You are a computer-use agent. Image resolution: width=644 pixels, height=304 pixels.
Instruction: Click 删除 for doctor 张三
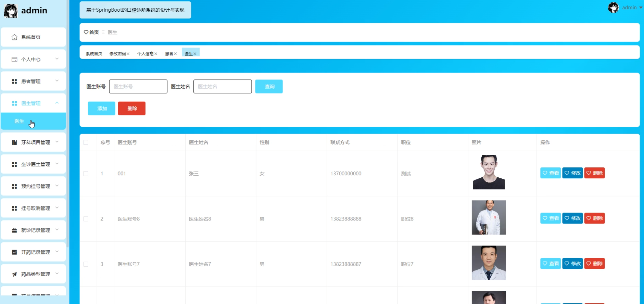pos(594,173)
